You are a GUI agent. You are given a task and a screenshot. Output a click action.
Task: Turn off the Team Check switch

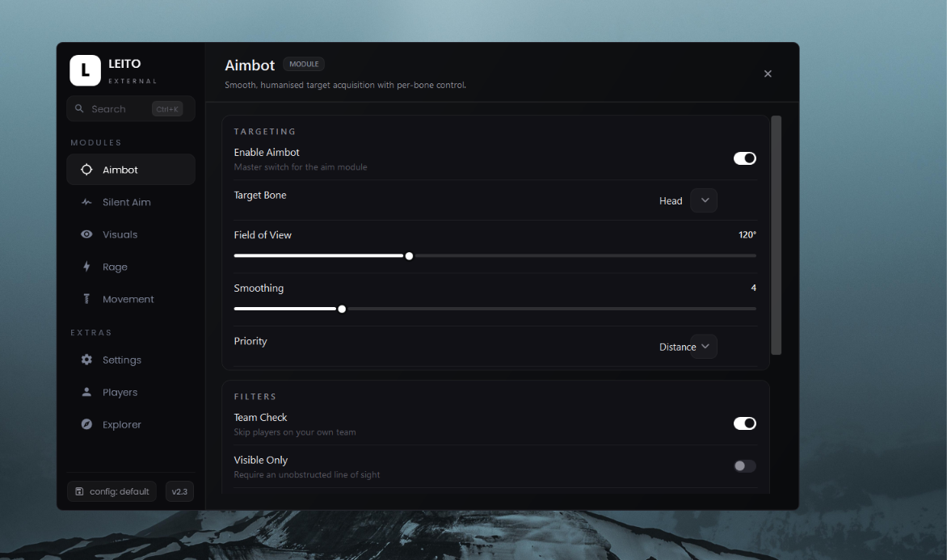click(x=745, y=423)
